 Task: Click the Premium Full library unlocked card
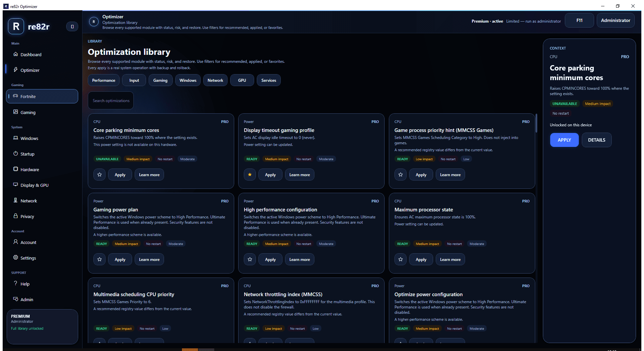click(x=42, y=326)
